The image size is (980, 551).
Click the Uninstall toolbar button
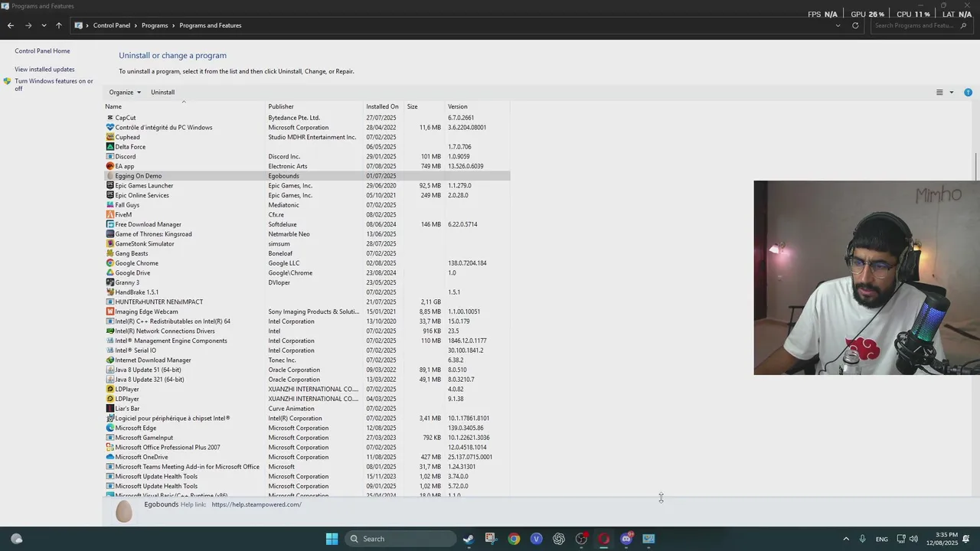click(162, 92)
